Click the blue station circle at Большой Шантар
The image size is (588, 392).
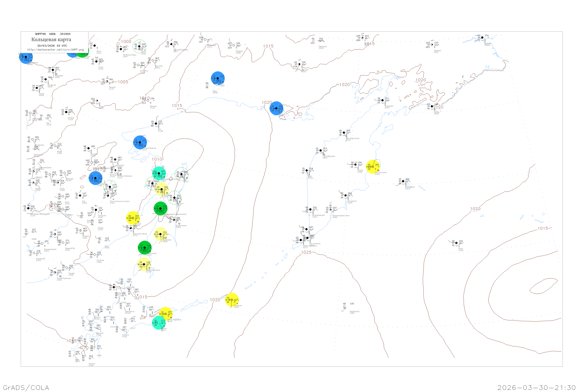(140, 142)
